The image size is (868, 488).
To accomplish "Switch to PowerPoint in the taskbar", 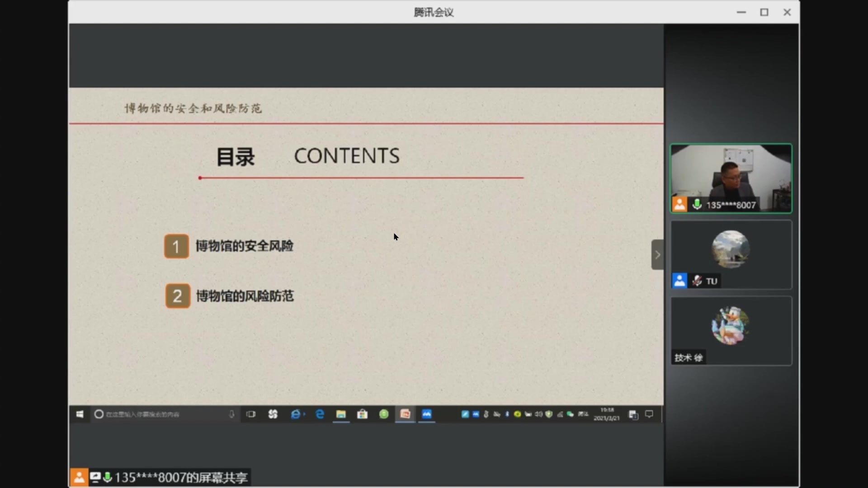I will click(405, 414).
